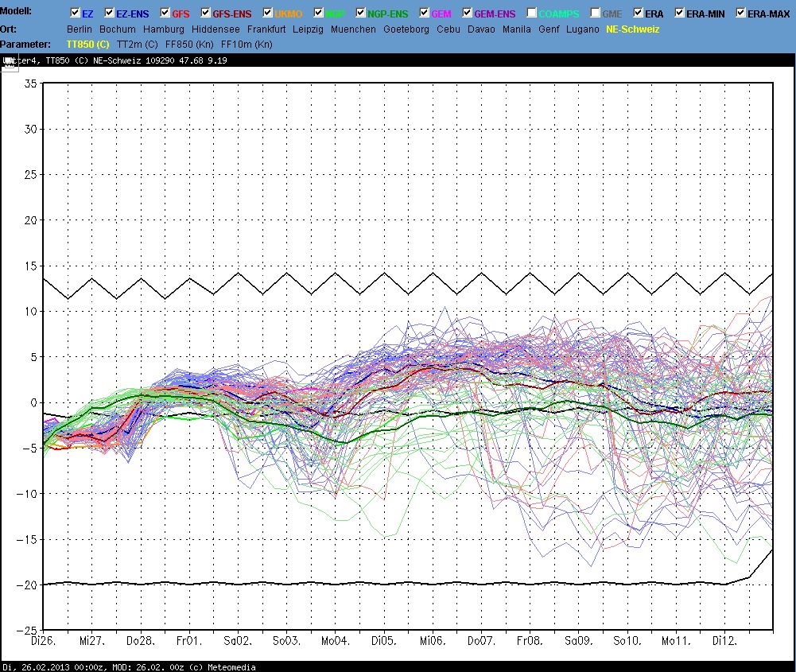Select the TT2m (C) parameter
Screen dimensions: 796x672
(x=138, y=44)
